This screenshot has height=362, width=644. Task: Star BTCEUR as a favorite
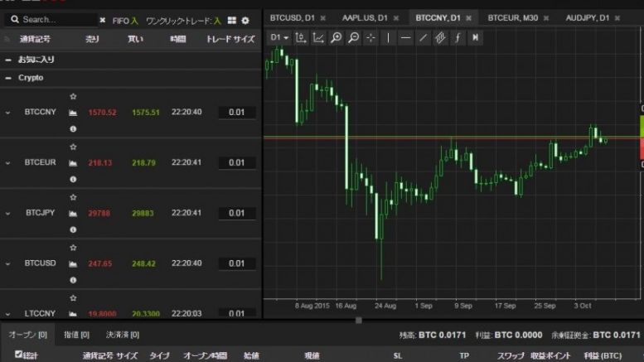(73, 147)
